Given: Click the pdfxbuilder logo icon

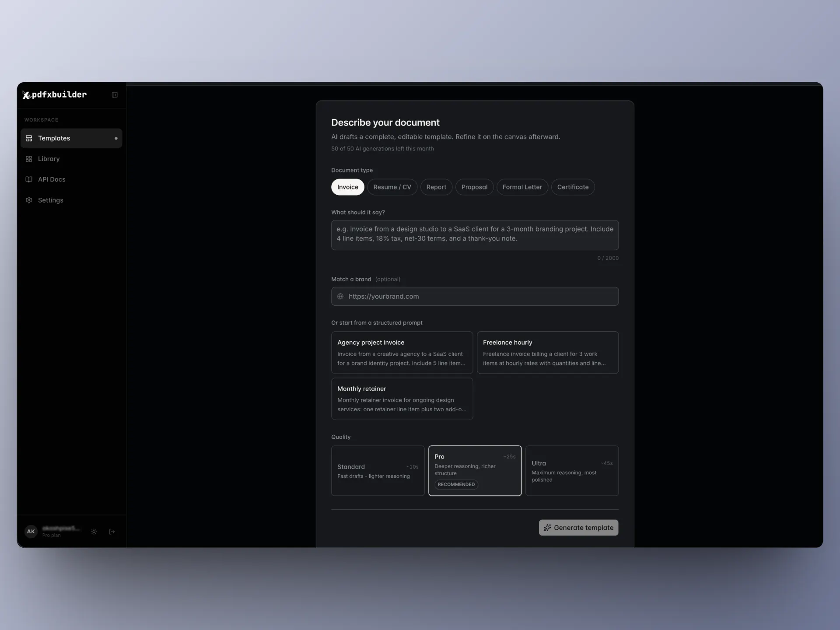Looking at the screenshot, I should (x=26, y=95).
